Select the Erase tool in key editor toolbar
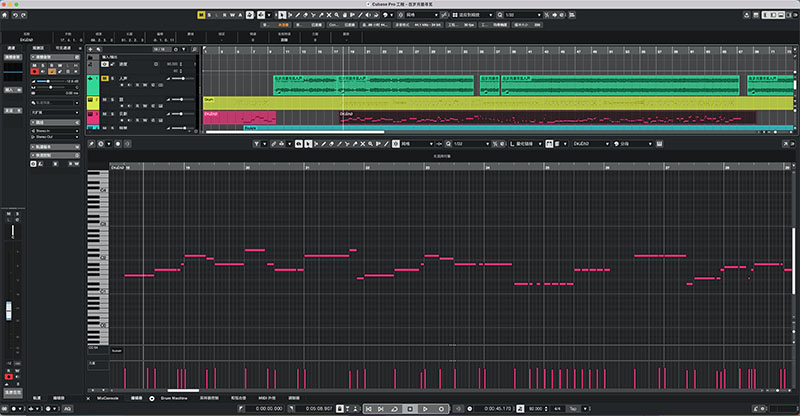 [332, 144]
